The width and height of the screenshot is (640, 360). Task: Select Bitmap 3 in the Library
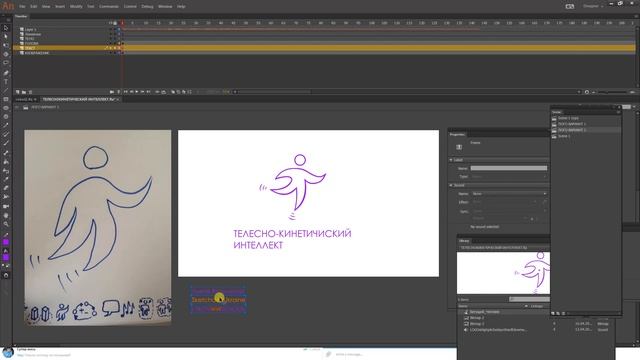pyautogui.click(x=477, y=324)
